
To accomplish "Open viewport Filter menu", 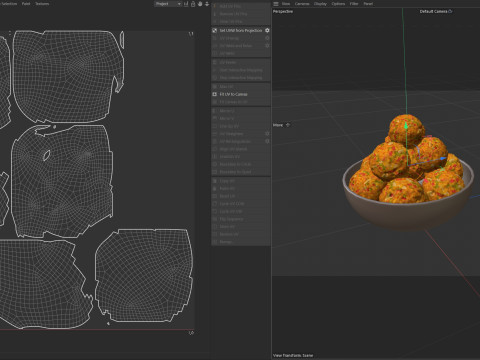I will [354, 4].
